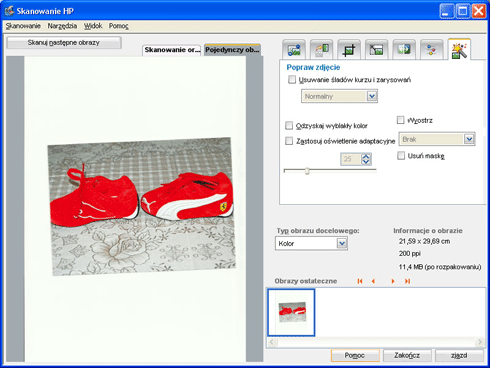Click thumbnail strip scrollbar left arrow
Viewport: 490px width, 368px height.
(272, 342)
